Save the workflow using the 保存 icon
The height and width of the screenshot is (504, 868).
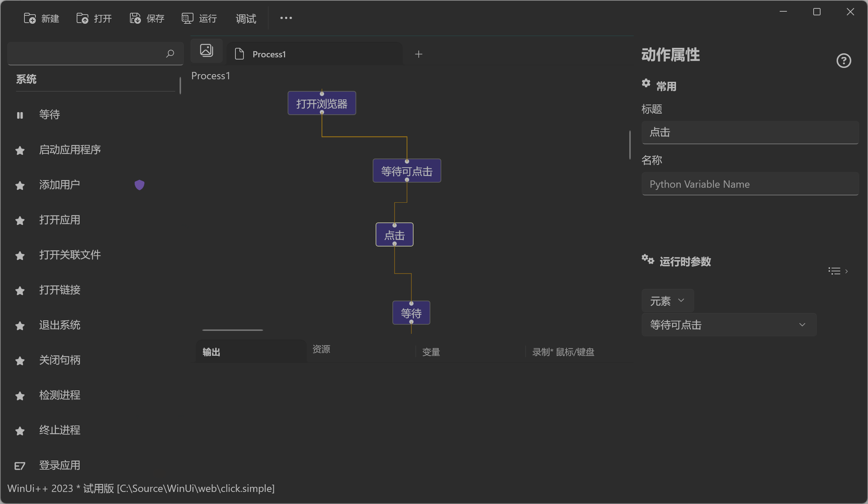coord(135,18)
